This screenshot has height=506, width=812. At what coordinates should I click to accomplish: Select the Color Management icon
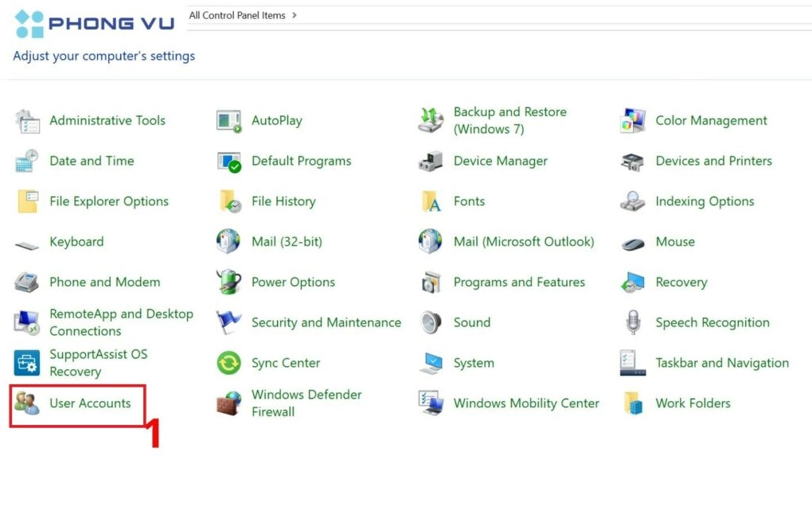click(x=711, y=120)
